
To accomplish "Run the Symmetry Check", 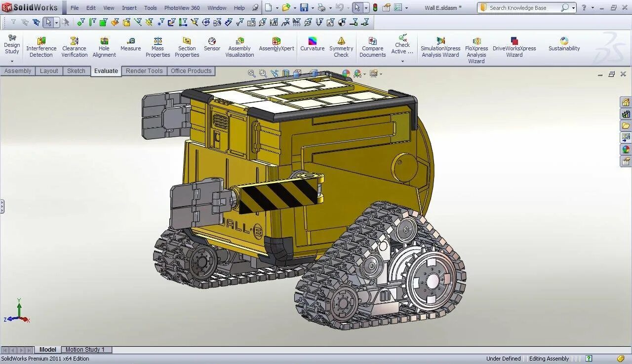I will coord(341,47).
